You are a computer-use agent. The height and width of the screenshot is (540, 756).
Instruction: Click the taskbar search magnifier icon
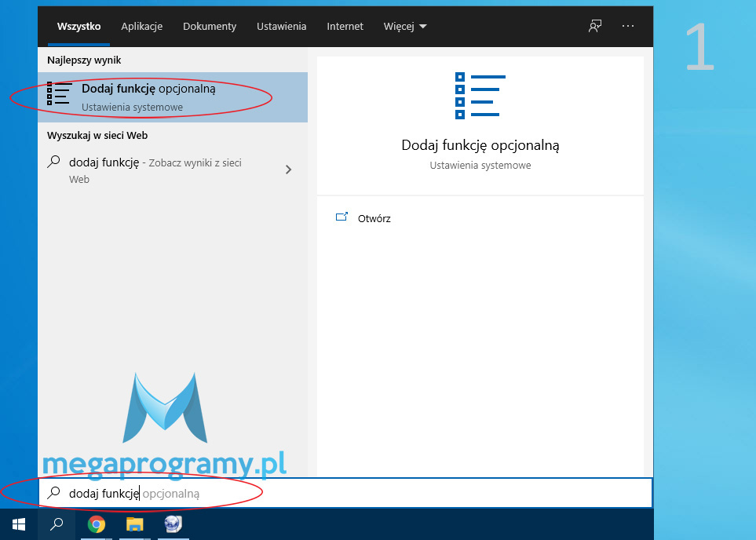57,524
